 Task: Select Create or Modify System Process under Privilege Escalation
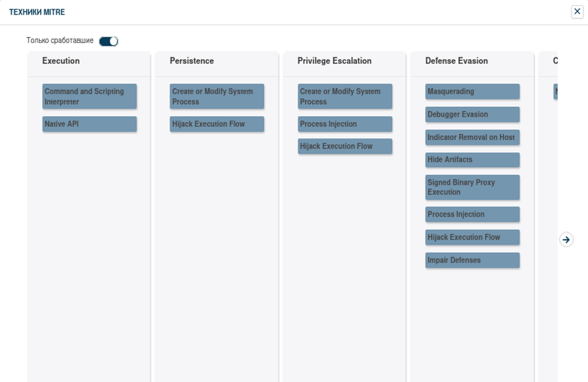344,96
